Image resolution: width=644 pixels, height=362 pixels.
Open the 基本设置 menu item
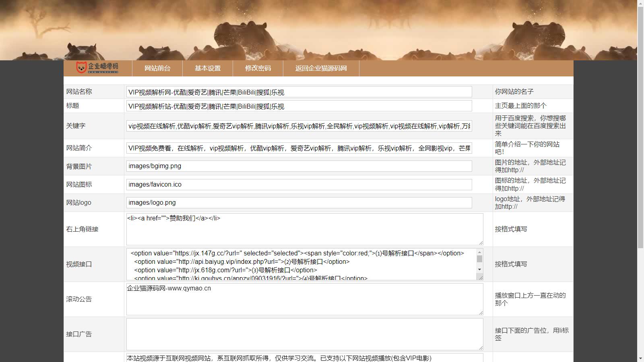[x=208, y=68]
